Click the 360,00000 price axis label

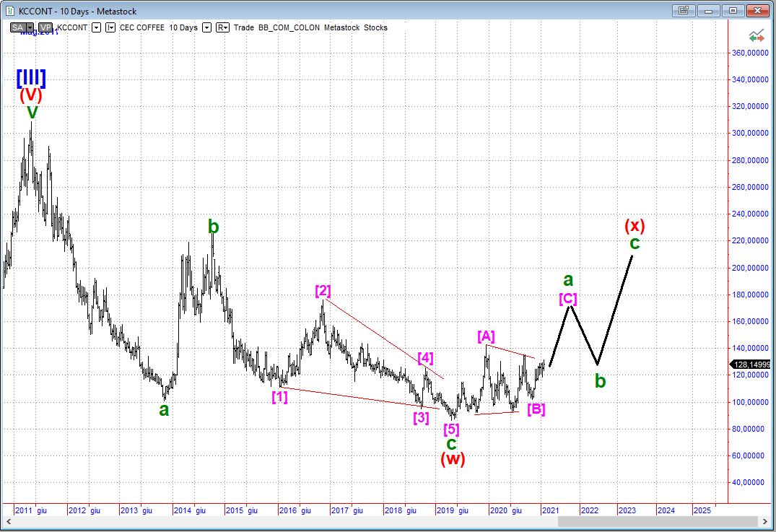(x=750, y=53)
